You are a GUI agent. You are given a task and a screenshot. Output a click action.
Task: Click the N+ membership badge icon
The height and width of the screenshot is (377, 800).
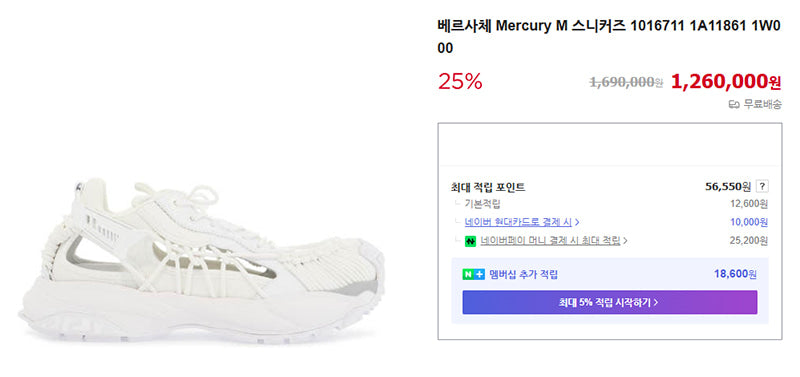tap(473, 274)
